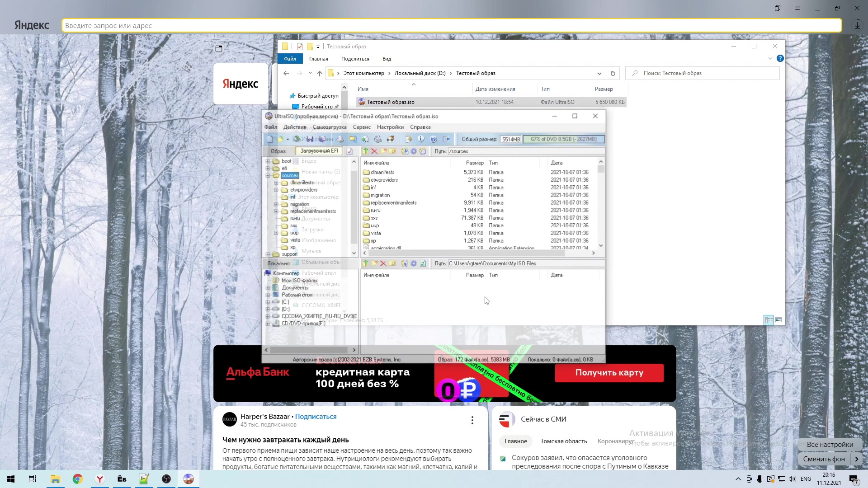Expand the efi folder in image tree
The width and height of the screenshot is (868, 488).
click(268, 169)
